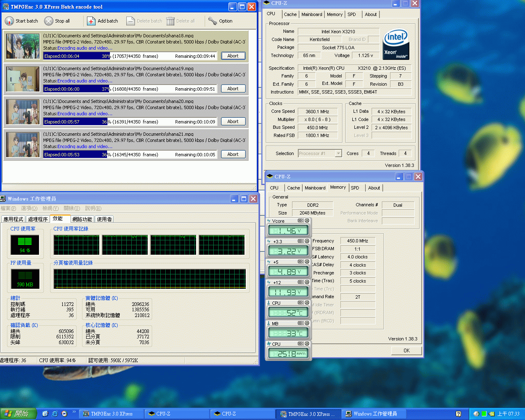
Task: Open 選項(O) menu in Task Manager
Action: tap(29, 208)
